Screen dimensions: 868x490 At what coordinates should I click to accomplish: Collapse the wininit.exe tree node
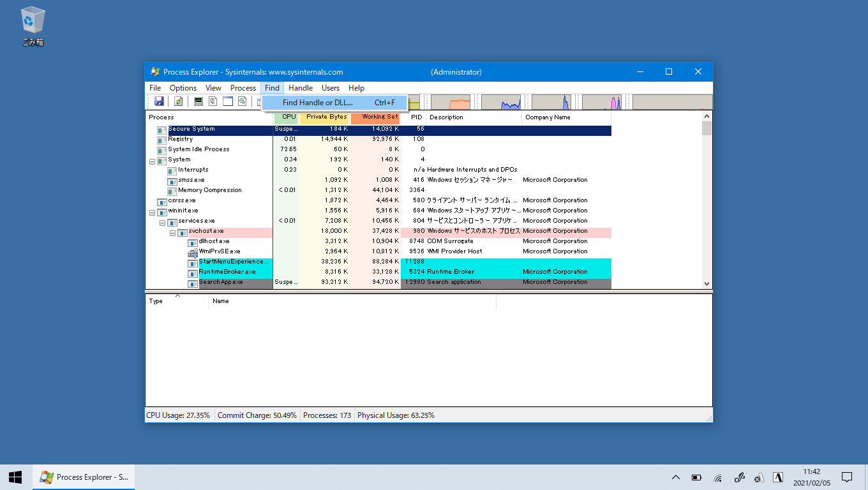[152, 212]
